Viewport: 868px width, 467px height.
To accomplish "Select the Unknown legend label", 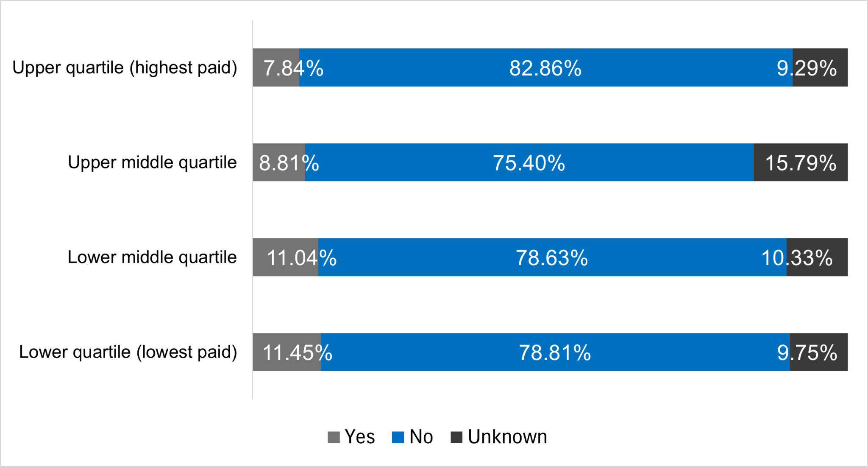I will [x=507, y=437].
